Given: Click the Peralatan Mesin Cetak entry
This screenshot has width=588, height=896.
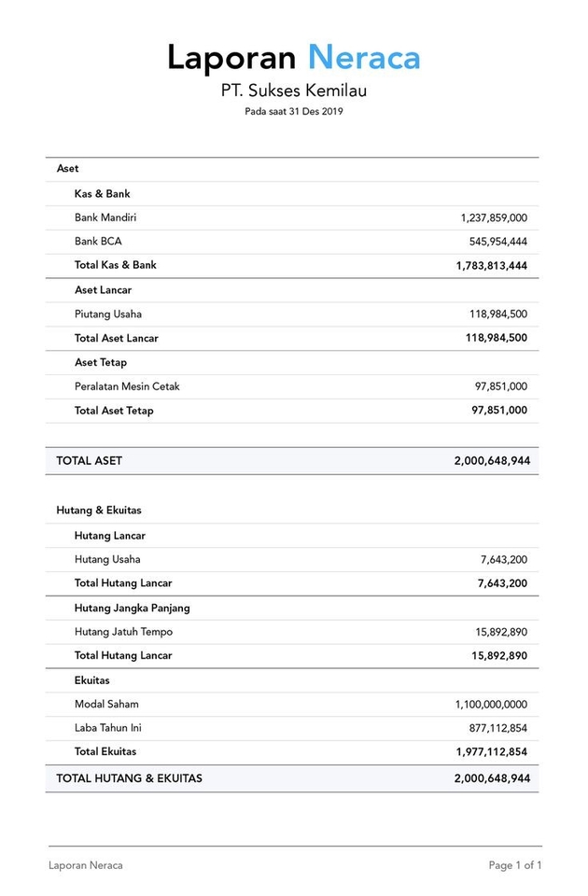Looking at the screenshot, I should (x=127, y=386).
